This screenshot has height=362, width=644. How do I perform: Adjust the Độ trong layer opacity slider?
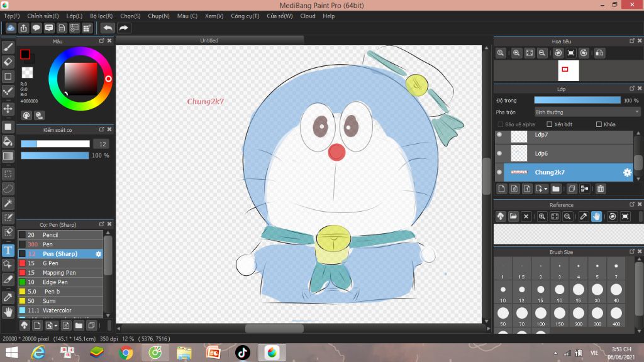[x=577, y=100]
